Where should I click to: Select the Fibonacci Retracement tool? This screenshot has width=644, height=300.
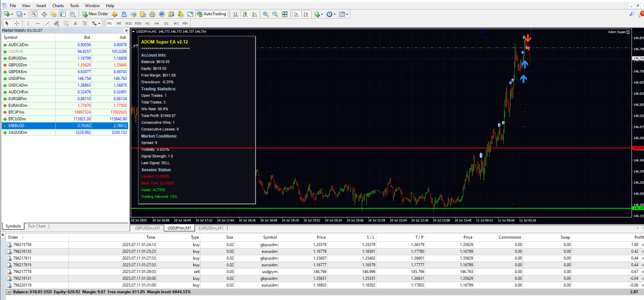[66, 23]
